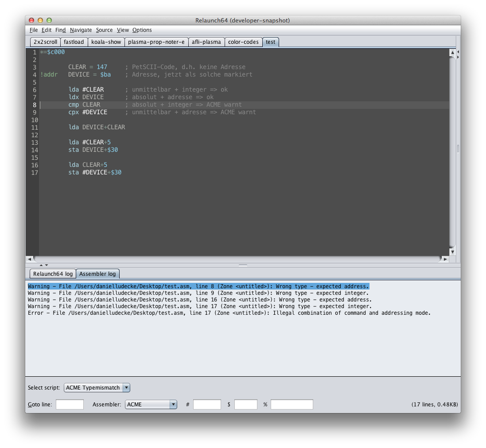The width and height of the screenshot is (486, 448).
Task: Open the Source menu
Action: (104, 30)
